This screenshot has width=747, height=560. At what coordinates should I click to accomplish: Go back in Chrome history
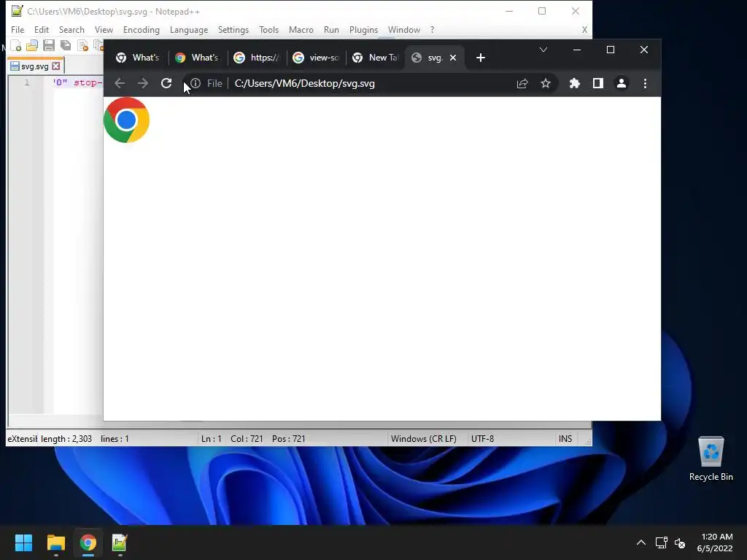click(x=120, y=83)
